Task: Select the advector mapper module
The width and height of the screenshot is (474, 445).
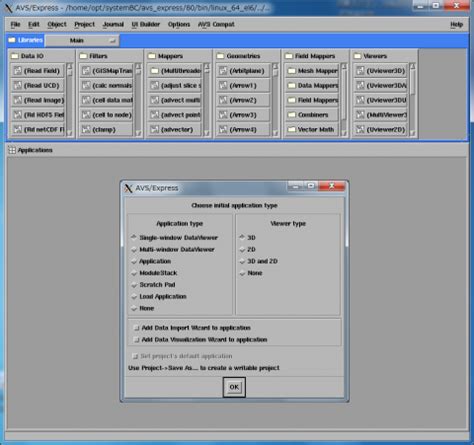Action: coord(175,129)
